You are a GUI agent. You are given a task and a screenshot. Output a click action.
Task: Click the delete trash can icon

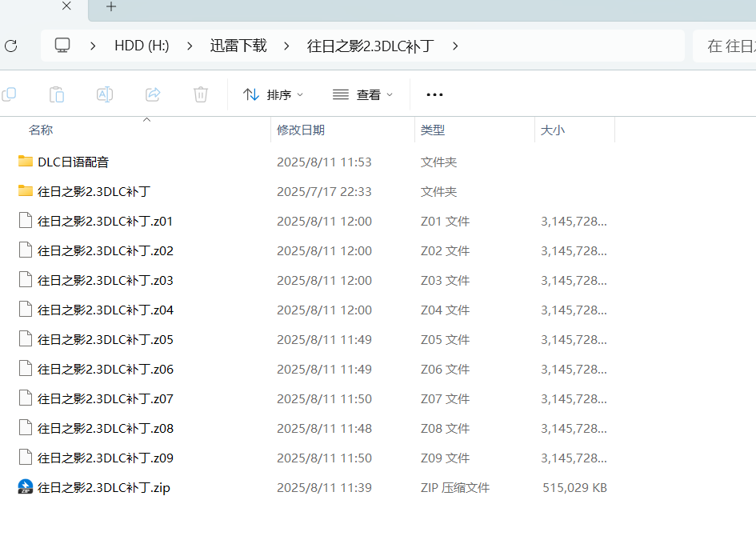click(x=201, y=94)
